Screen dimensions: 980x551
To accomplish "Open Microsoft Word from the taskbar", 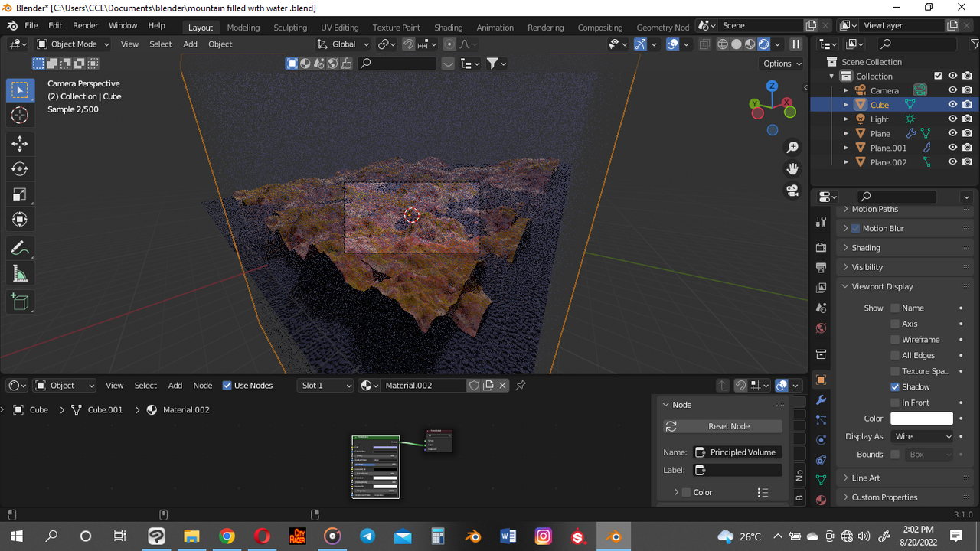I will point(508,536).
